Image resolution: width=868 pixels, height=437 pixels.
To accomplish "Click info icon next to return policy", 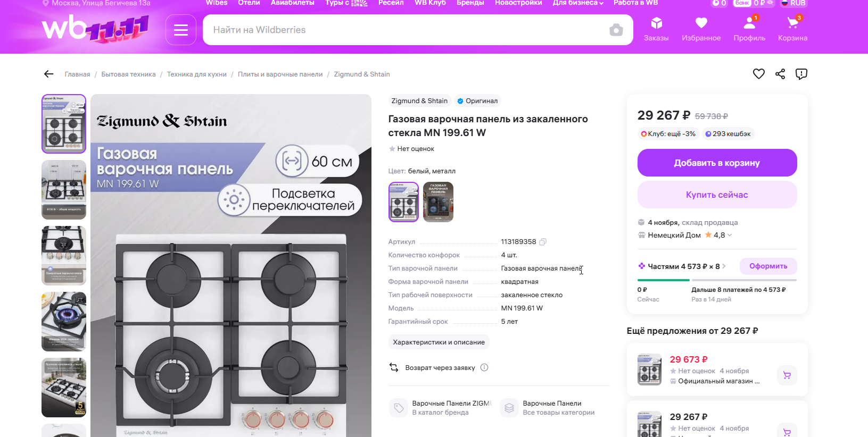I will (484, 367).
